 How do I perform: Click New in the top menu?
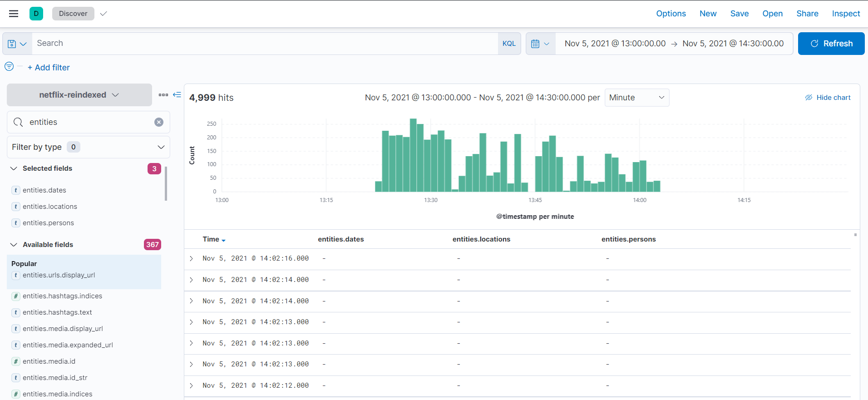[708, 14]
